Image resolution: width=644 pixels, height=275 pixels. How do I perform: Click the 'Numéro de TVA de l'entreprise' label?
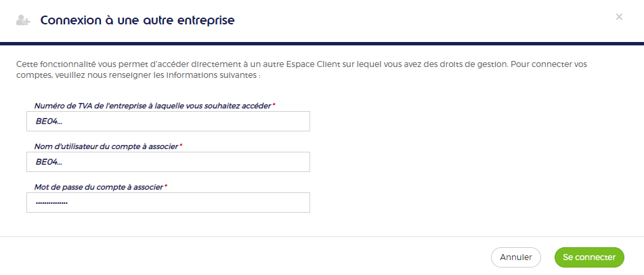[153, 106]
